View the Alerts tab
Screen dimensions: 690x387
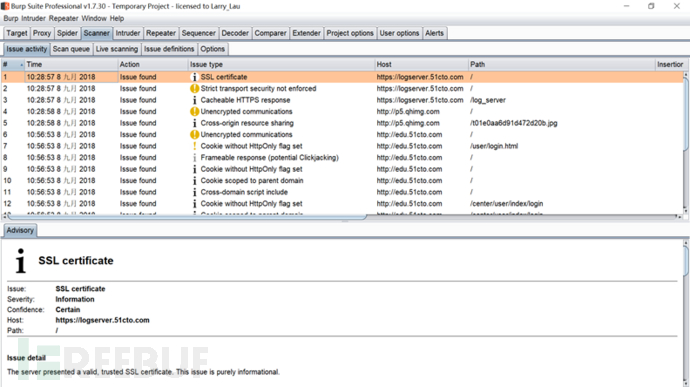[x=434, y=33]
